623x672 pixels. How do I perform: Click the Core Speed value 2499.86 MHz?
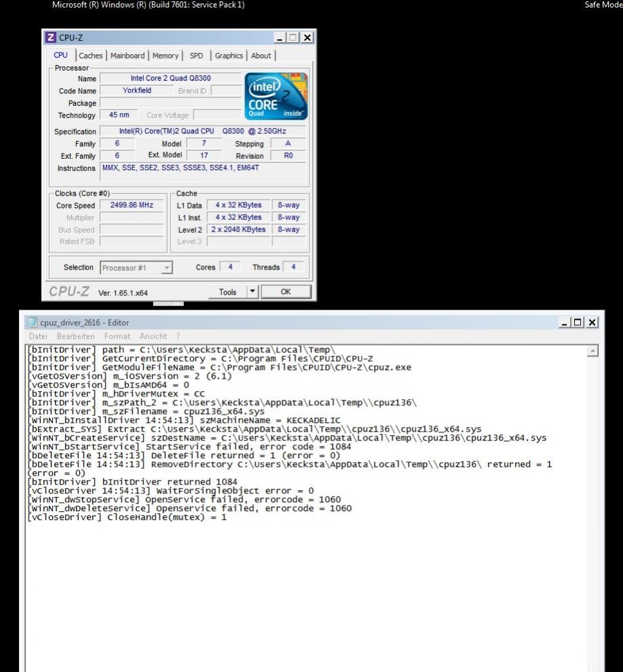(x=132, y=205)
